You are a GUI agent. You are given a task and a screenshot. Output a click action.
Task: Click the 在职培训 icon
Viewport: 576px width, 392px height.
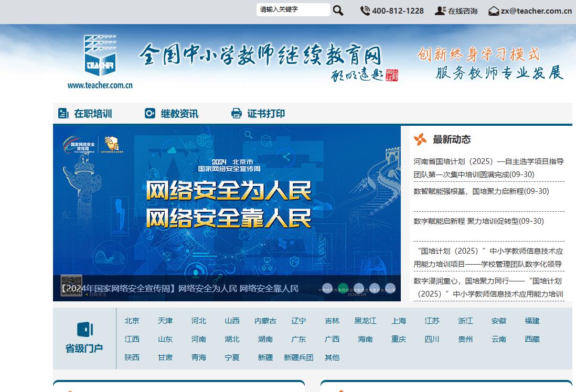point(63,113)
